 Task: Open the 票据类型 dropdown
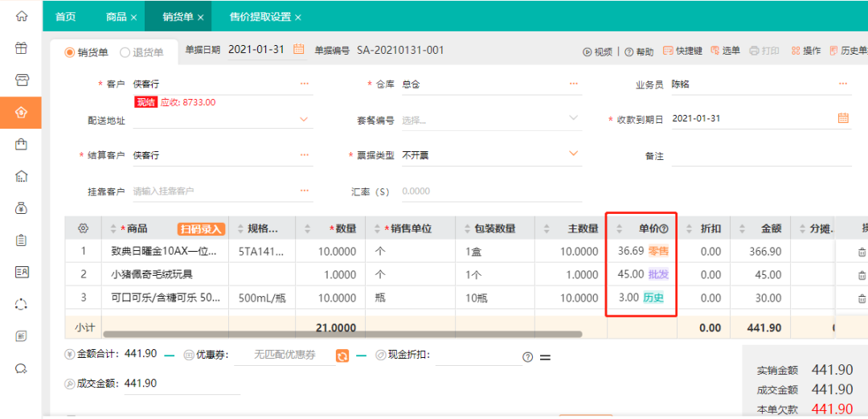coord(574,154)
